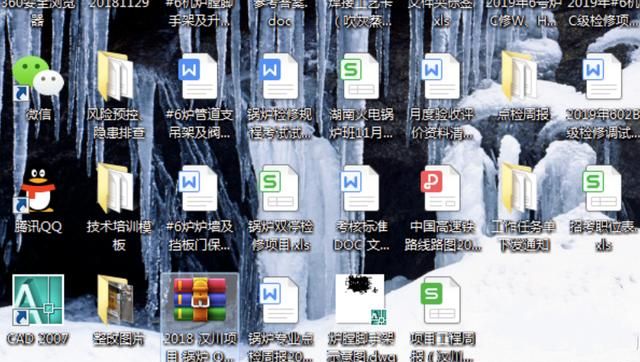This screenshot has height=362, width=640.
Task: Select the #6炉管道支吊架及阀 Word file
Action: click(x=198, y=77)
